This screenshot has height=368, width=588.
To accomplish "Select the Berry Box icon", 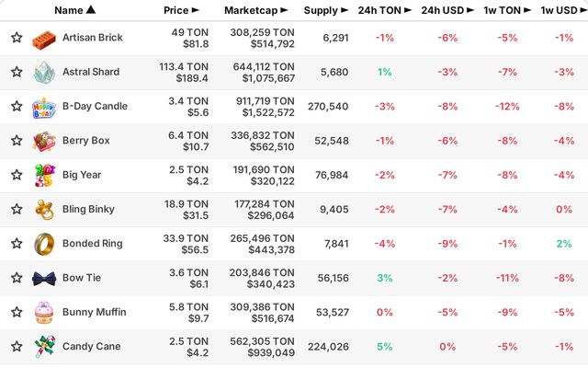I will 44,141.
